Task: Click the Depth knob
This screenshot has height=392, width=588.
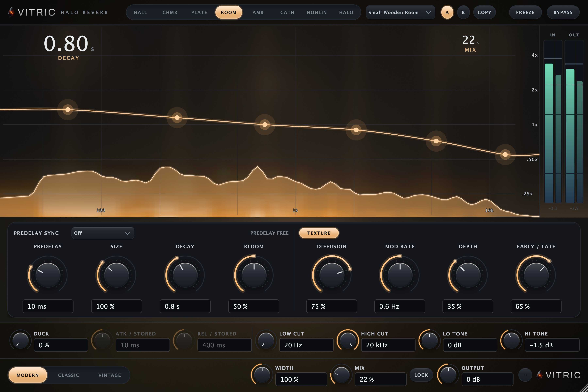Action: tap(468, 275)
